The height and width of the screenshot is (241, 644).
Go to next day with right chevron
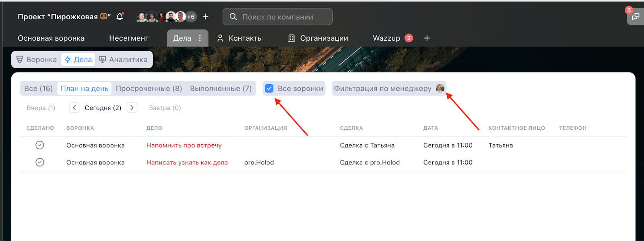pos(132,108)
